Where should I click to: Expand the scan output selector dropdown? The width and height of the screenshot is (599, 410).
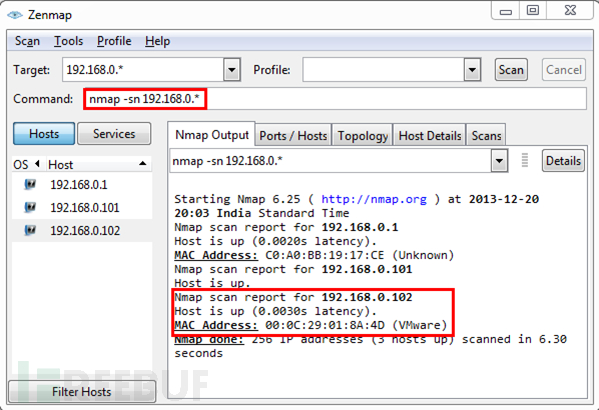coord(499,161)
